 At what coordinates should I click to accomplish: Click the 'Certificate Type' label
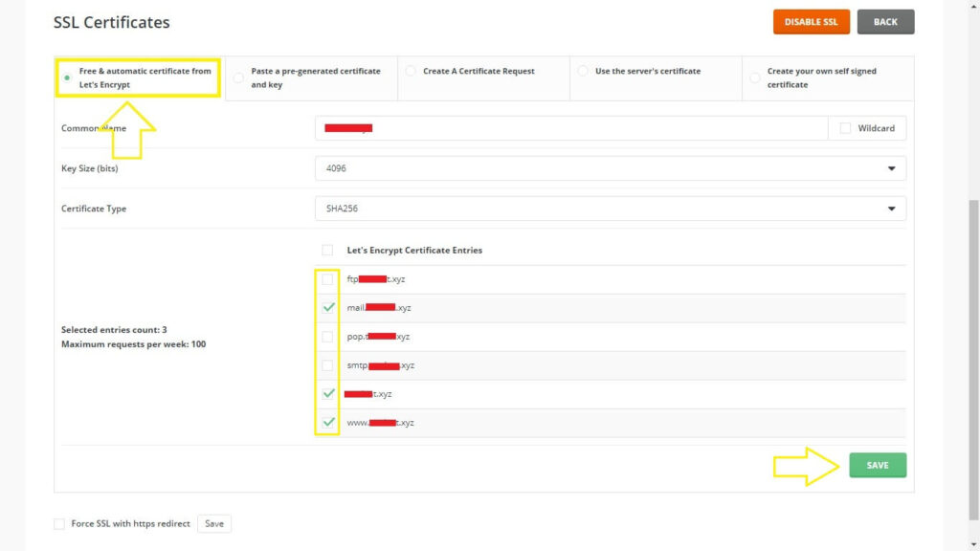tap(94, 208)
